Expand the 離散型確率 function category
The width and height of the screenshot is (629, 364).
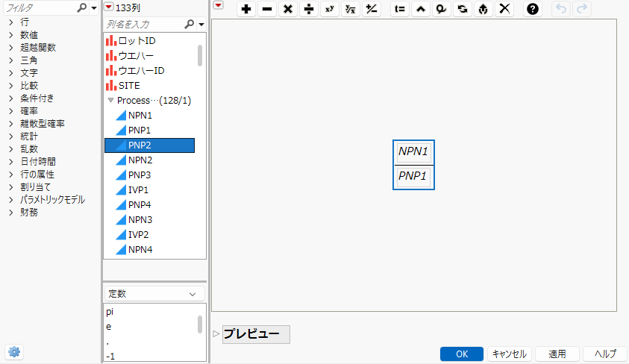11,124
